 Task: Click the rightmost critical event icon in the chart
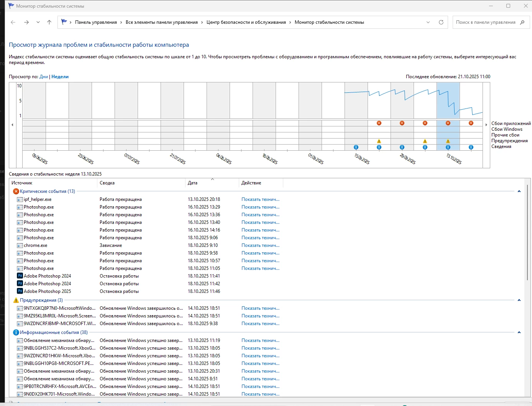point(471,123)
